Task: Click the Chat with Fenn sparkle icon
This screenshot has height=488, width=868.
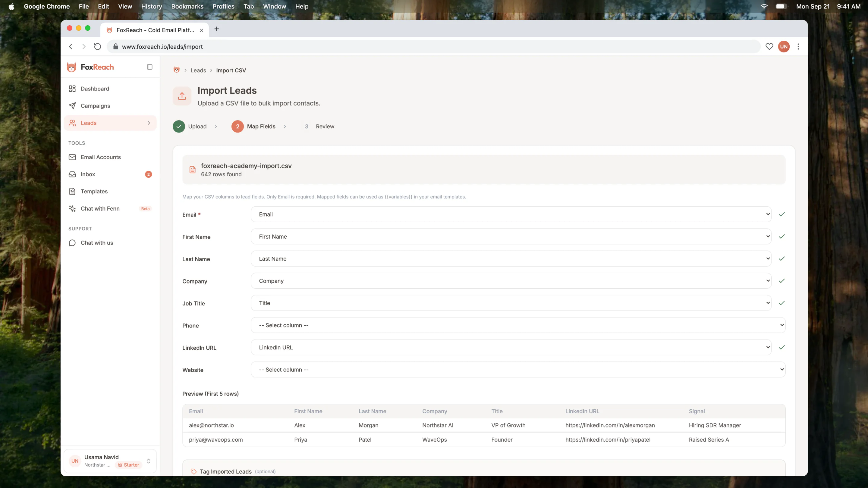Action: point(72,208)
